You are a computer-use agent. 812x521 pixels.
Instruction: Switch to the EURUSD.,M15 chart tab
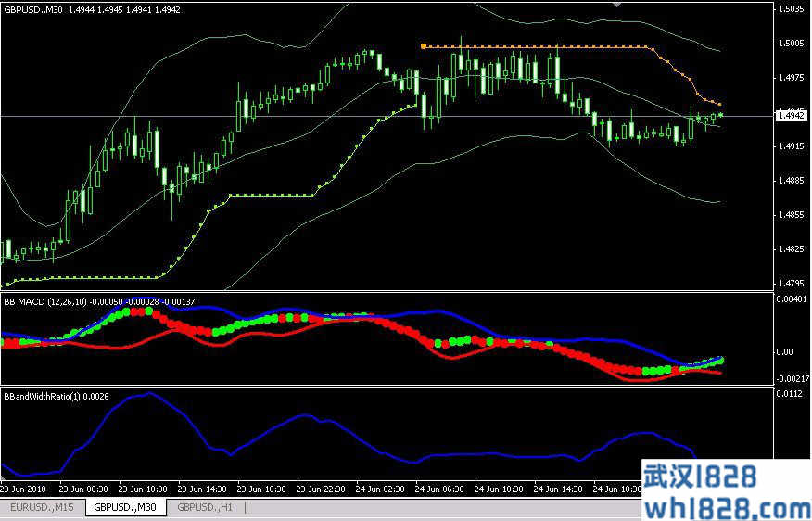pos(43,507)
